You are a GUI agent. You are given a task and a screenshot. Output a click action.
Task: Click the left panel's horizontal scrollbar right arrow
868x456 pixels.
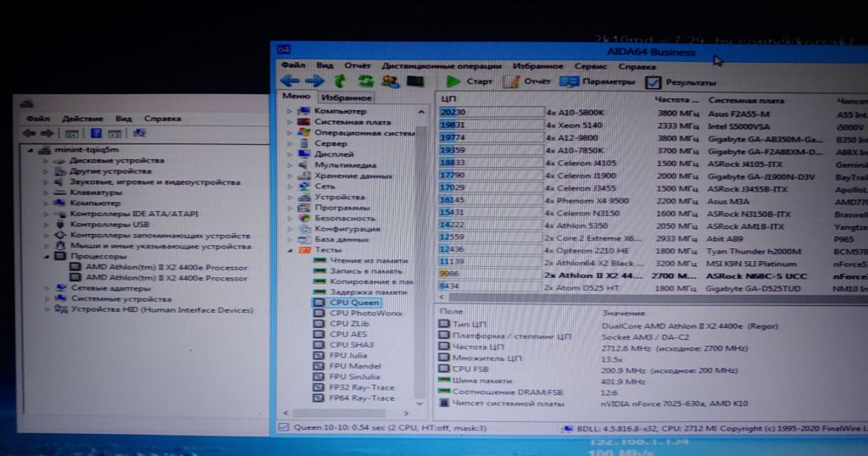[406, 414]
